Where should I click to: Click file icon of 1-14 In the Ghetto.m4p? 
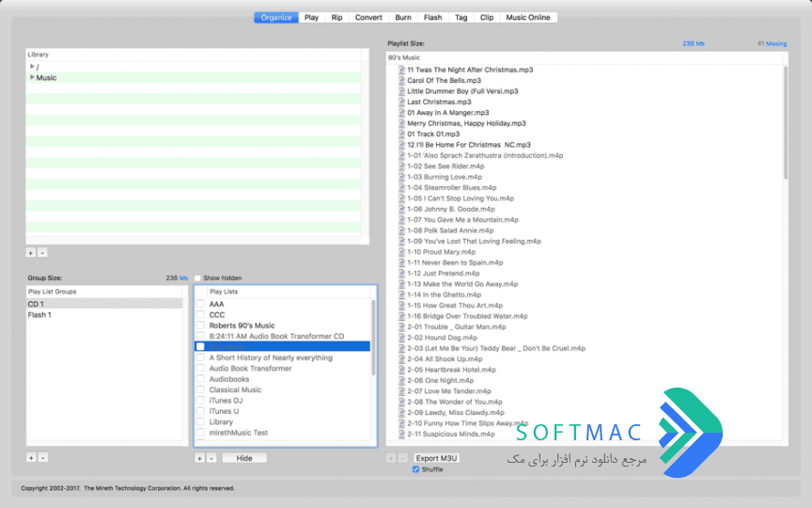pos(401,294)
